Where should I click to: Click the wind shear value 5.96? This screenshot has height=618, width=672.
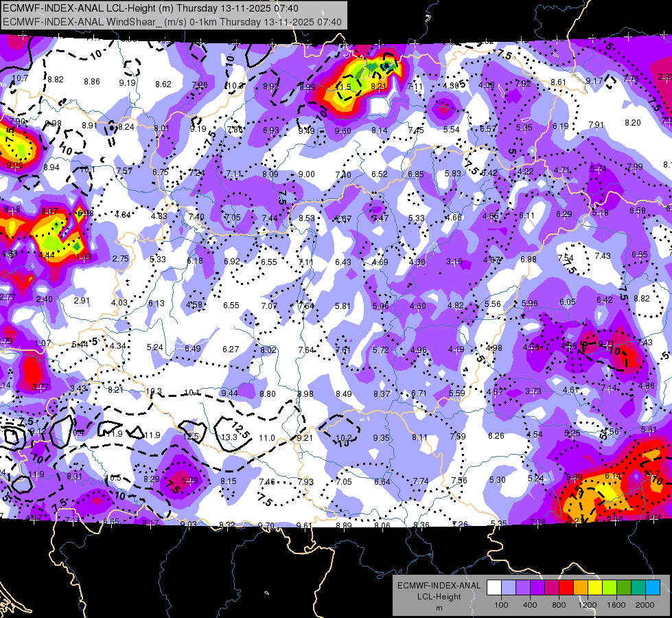tap(530, 303)
